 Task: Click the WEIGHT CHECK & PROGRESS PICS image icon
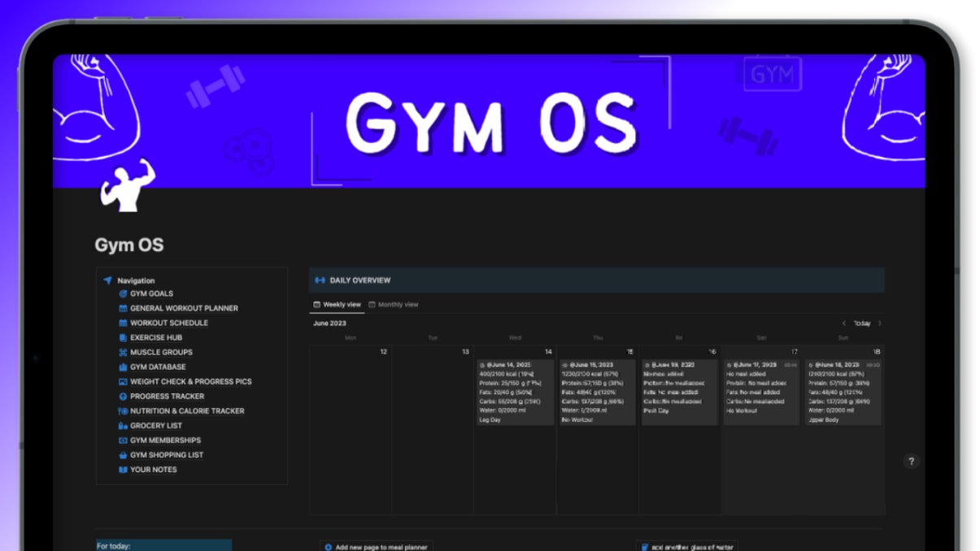[123, 381]
